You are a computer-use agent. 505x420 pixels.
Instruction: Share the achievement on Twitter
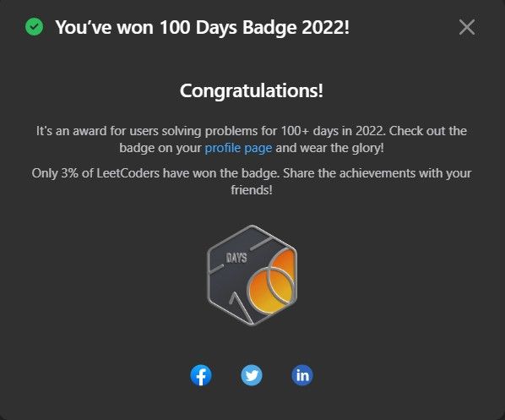coord(252,375)
